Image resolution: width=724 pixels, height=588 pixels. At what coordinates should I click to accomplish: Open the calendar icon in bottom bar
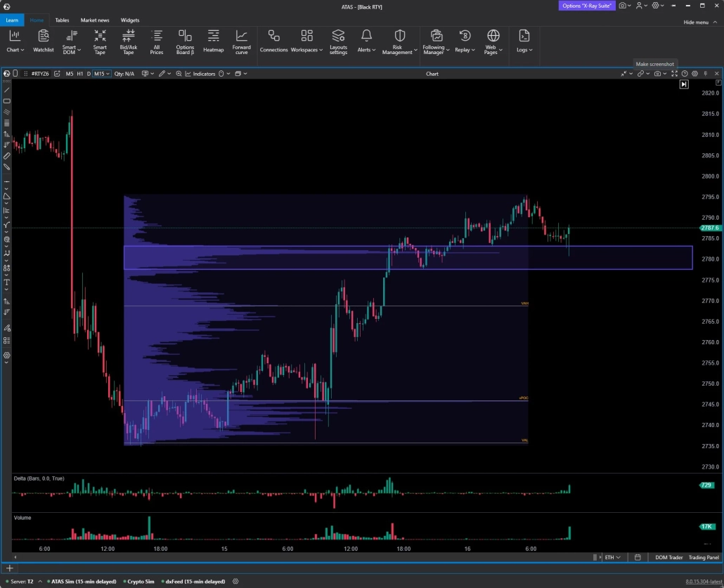pyautogui.click(x=638, y=558)
